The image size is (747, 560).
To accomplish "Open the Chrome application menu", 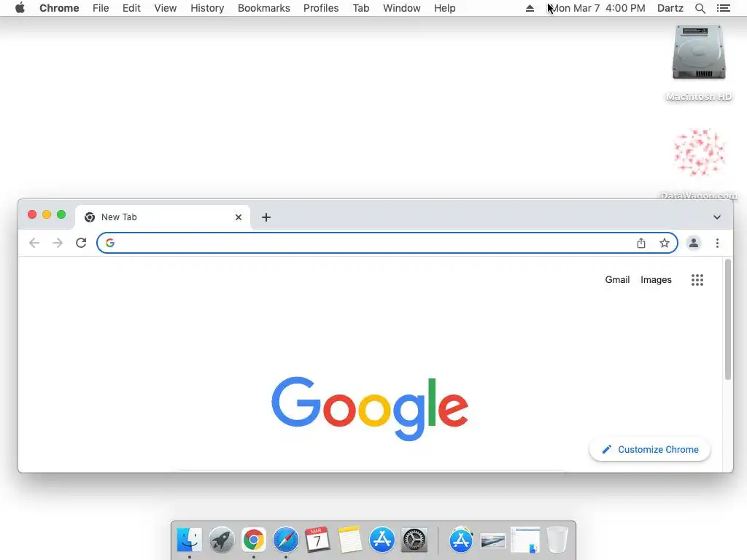I will [59, 8].
